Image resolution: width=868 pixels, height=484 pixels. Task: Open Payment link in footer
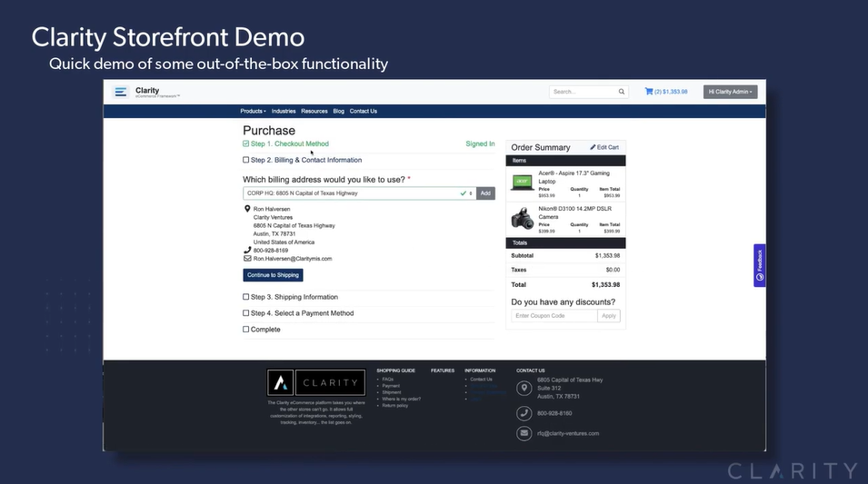click(391, 386)
